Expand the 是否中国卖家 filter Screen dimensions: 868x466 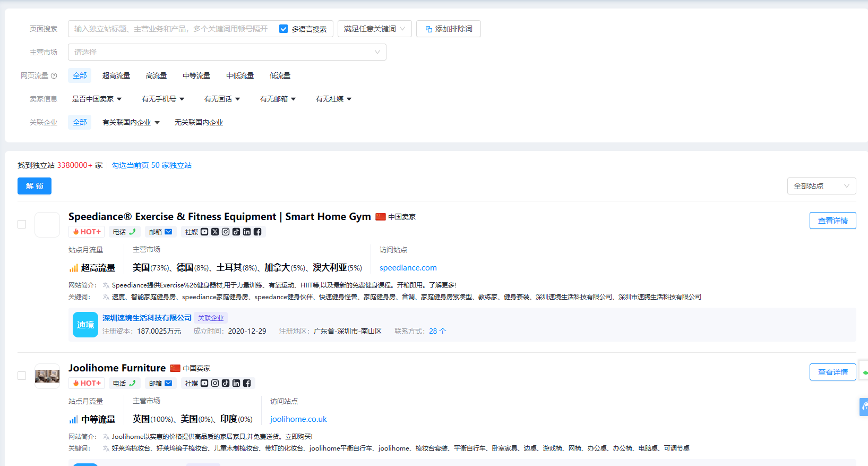[x=97, y=99]
